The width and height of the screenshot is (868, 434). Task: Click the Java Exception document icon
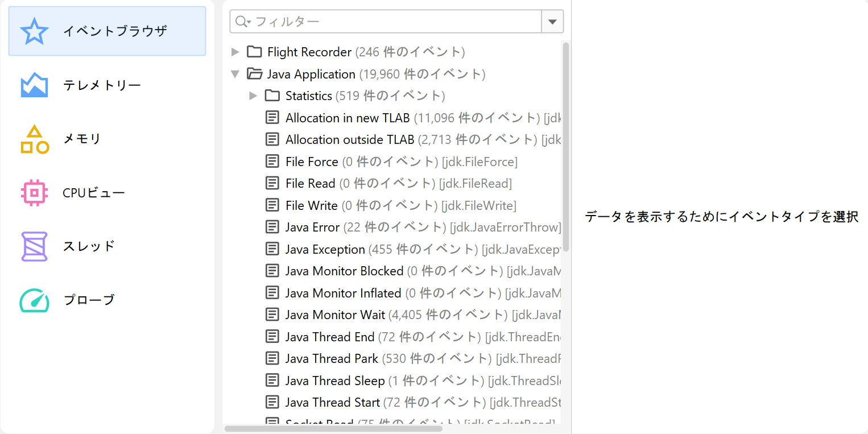[273, 249]
